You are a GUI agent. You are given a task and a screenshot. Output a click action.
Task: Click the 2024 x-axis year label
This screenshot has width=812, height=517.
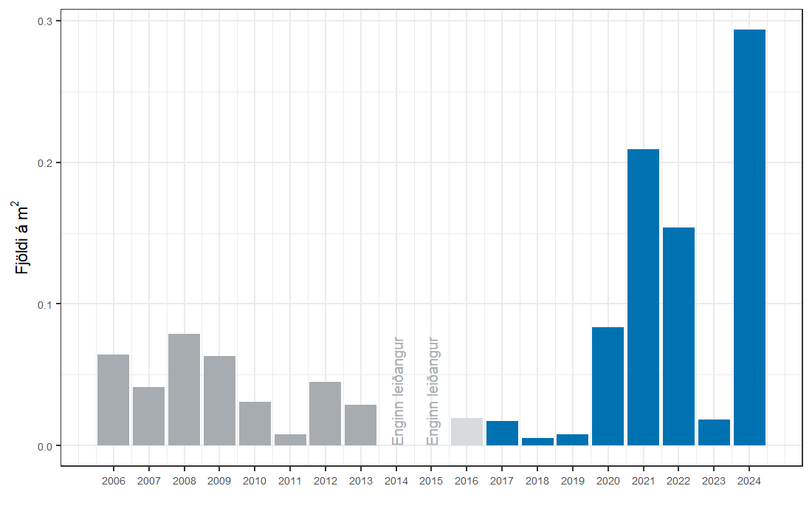(x=749, y=481)
